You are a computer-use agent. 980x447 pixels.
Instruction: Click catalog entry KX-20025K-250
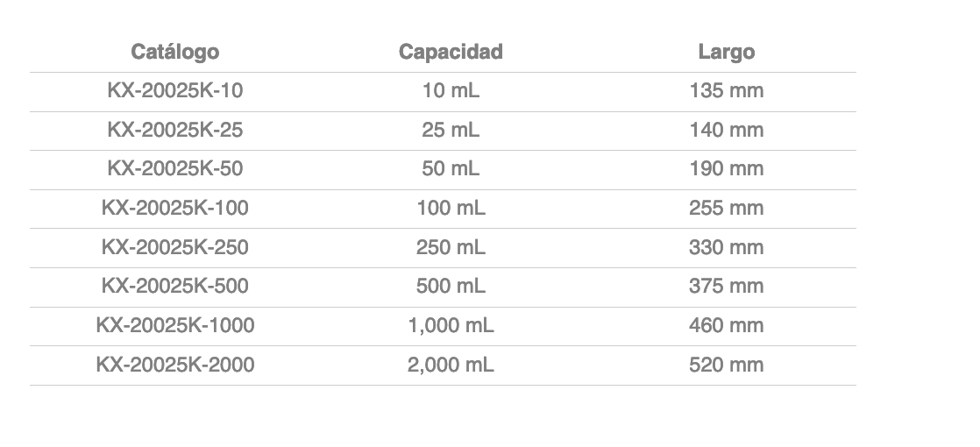pyautogui.click(x=174, y=247)
